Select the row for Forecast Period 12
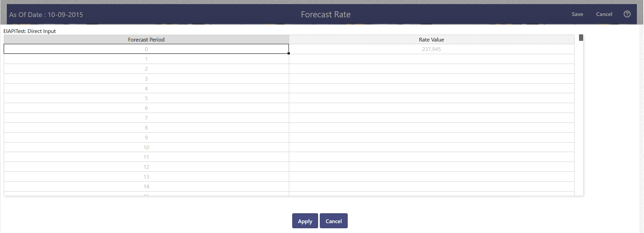This screenshot has height=233, width=644. coord(146,167)
